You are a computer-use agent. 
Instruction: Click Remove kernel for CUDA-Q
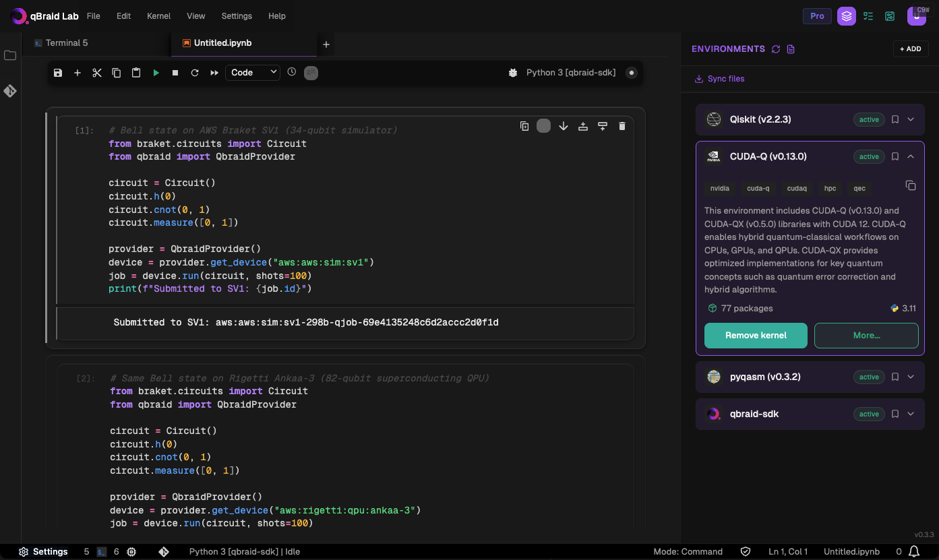[x=756, y=336]
